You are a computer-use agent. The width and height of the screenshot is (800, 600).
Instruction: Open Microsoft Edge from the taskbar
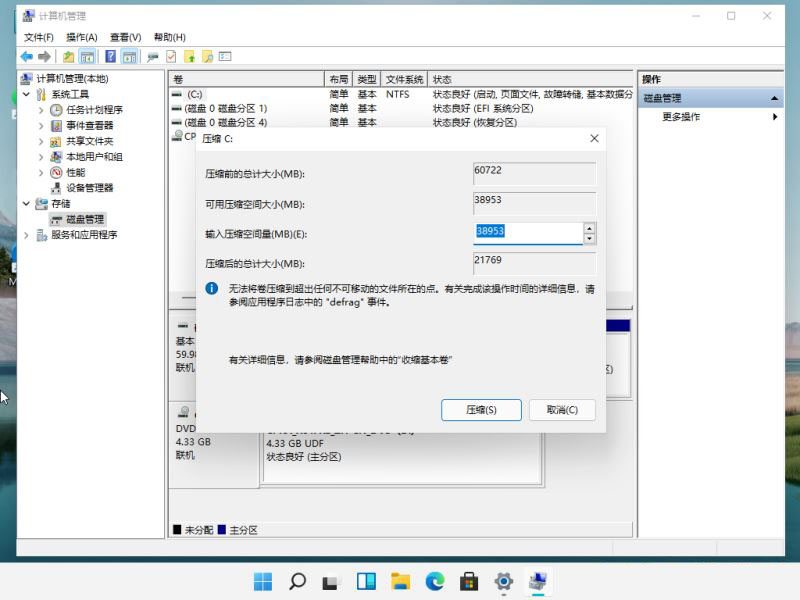[x=434, y=580]
